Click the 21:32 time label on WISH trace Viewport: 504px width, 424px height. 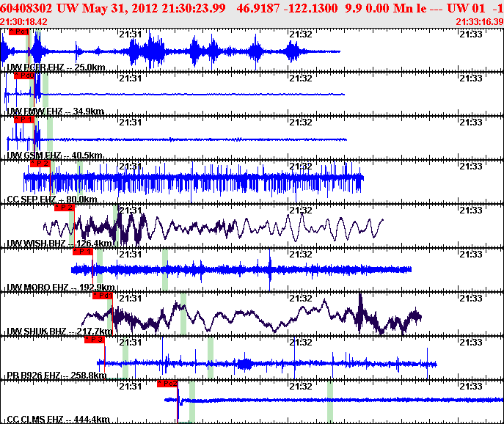coord(301,211)
